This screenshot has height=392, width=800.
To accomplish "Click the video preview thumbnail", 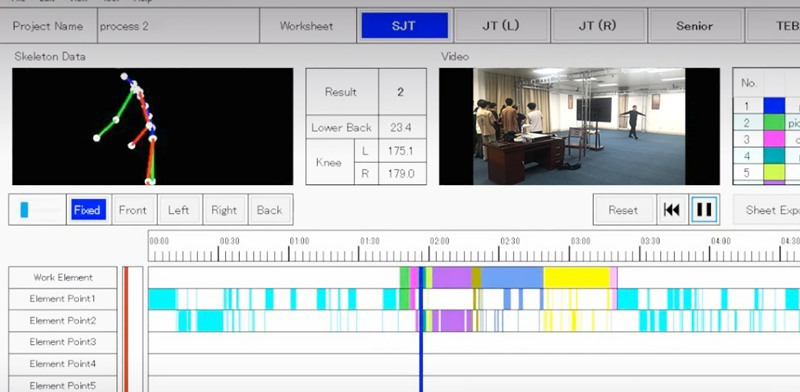I will pyautogui.click(x=579, y=127).
